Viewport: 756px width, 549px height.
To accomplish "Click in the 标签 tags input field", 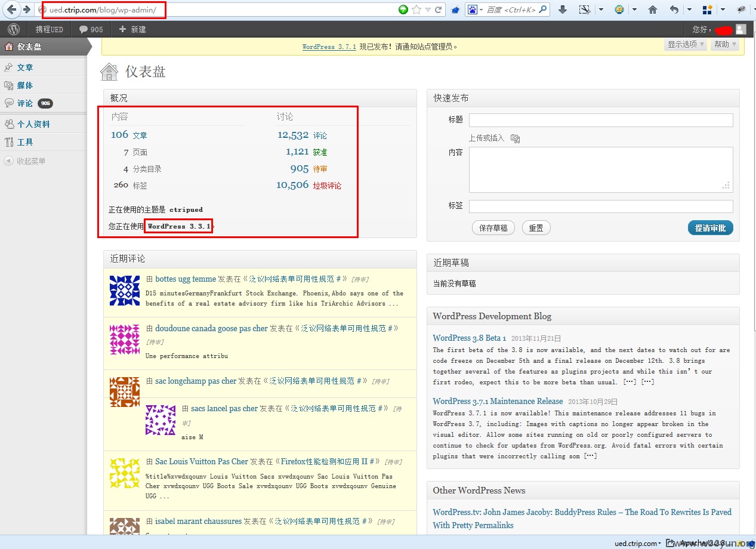I will (x=601, y=206).
